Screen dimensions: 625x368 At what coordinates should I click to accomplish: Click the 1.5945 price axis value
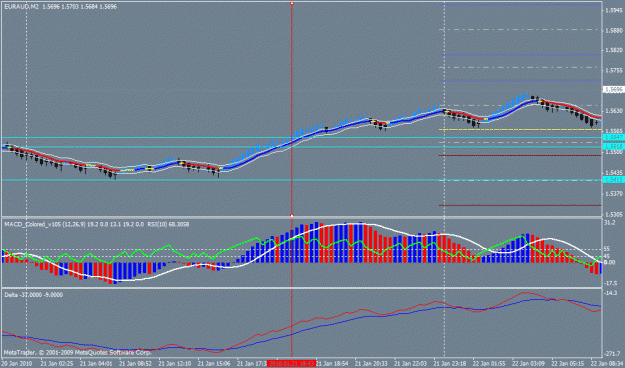pos(614,11)
